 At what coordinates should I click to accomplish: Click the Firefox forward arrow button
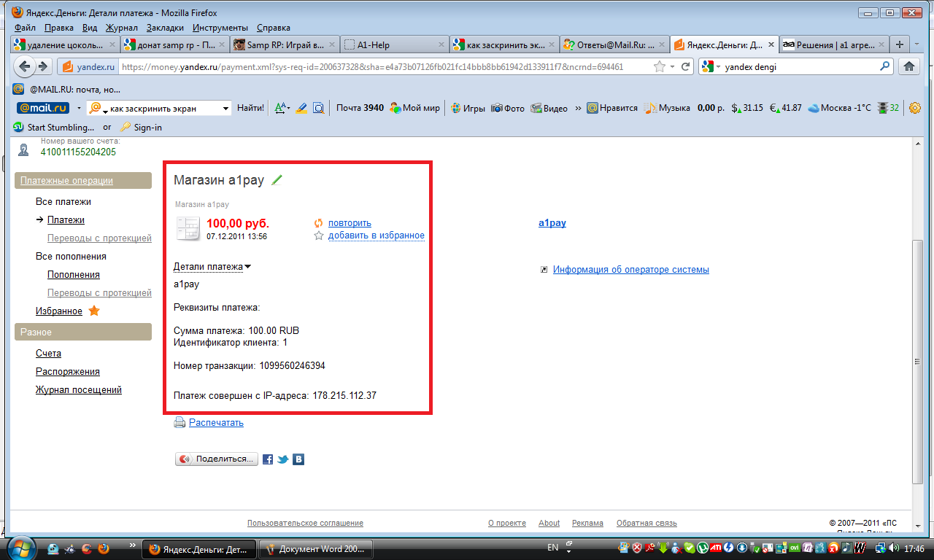tap(44, 67)
